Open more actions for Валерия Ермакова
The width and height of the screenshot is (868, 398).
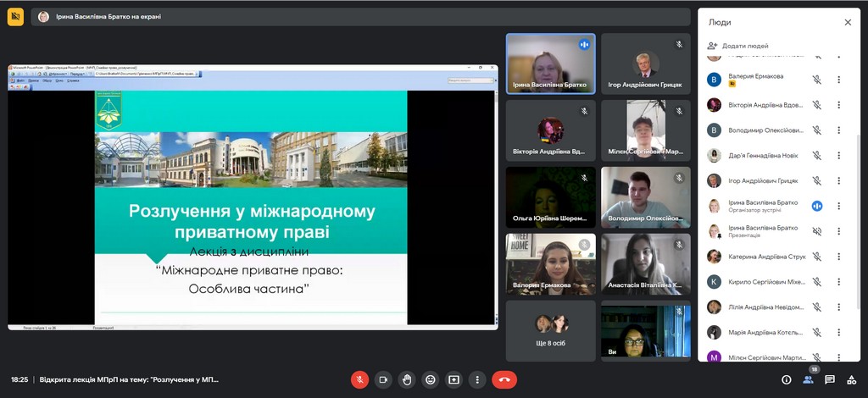coord(838,80)
